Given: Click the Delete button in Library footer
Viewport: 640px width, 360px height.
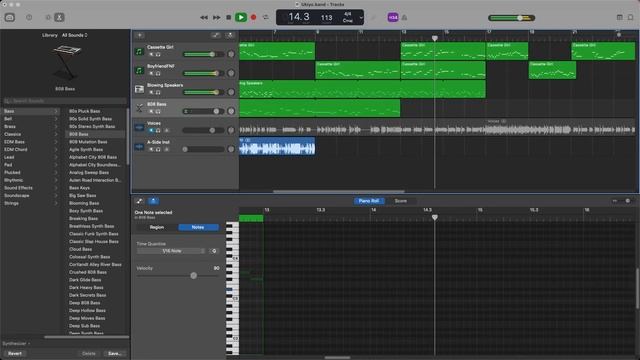Looking at the screenshot, I should 89,353.
